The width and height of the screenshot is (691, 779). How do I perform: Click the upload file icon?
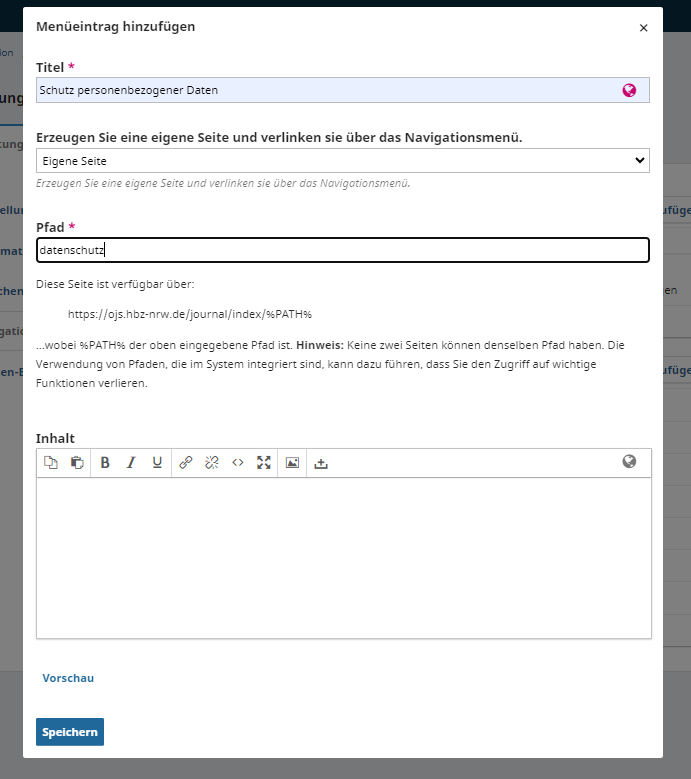pyautogui.click(x=321, y=463)
